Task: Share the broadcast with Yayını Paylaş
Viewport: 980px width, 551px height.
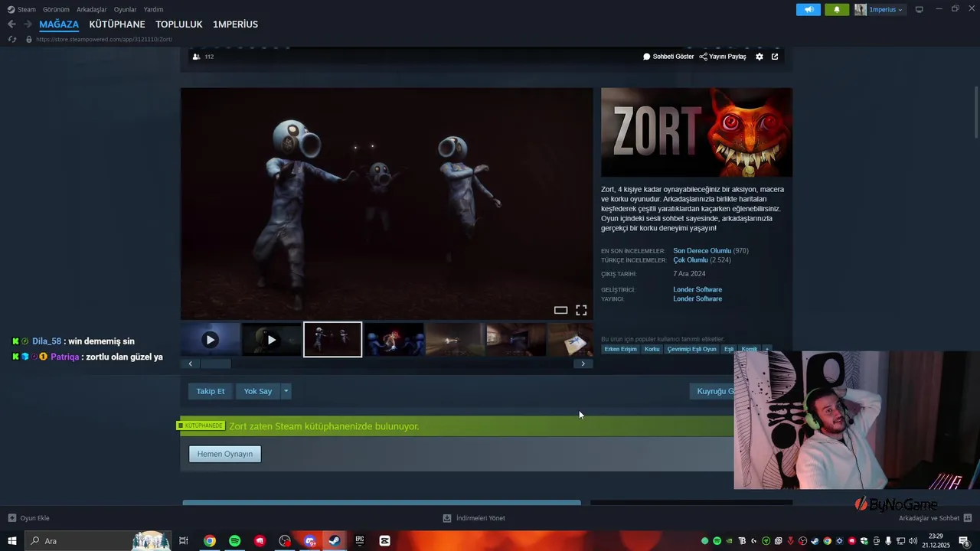Action: 723,57
